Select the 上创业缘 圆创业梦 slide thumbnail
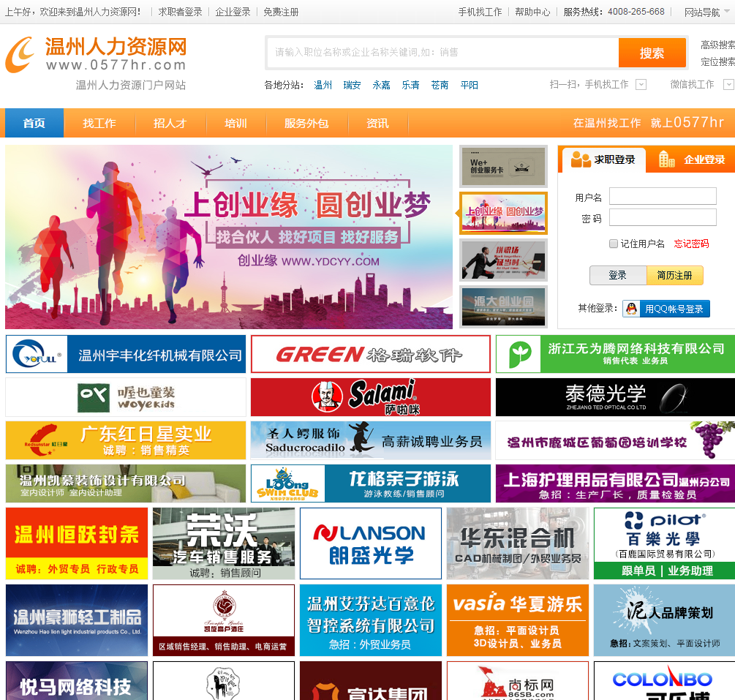Screen dimensions: 735x700 [x=503, y=214]
